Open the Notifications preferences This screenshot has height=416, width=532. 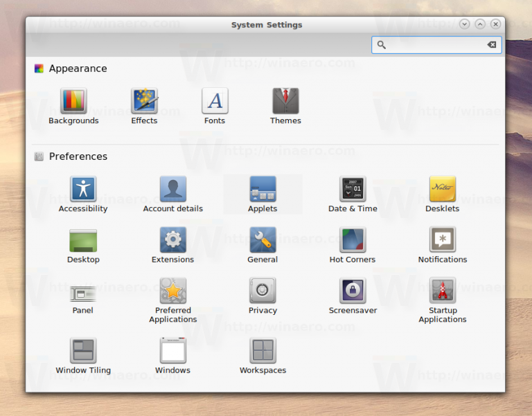click(442, 241)
